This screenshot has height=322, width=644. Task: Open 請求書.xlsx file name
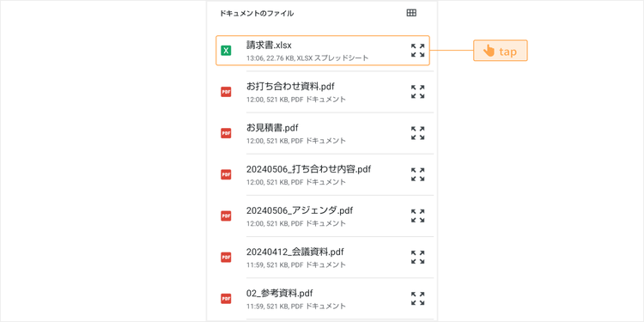[269, 45]
